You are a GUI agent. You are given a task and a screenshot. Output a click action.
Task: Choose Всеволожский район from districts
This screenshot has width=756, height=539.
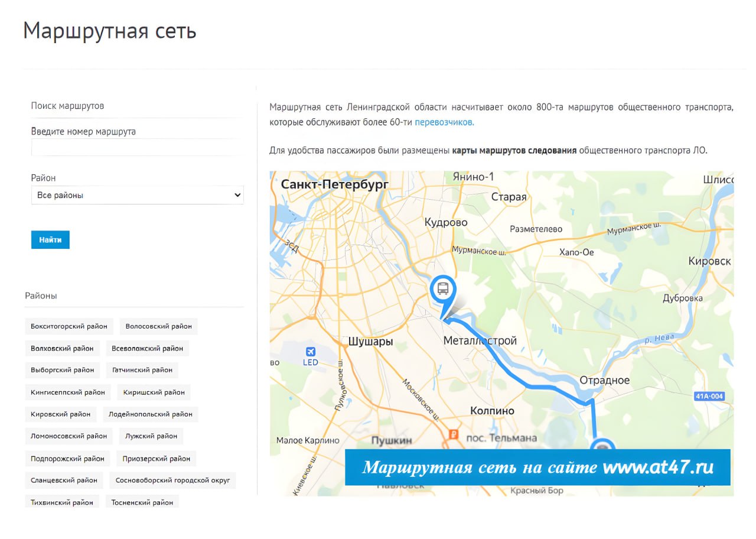[x=148, y=349]
